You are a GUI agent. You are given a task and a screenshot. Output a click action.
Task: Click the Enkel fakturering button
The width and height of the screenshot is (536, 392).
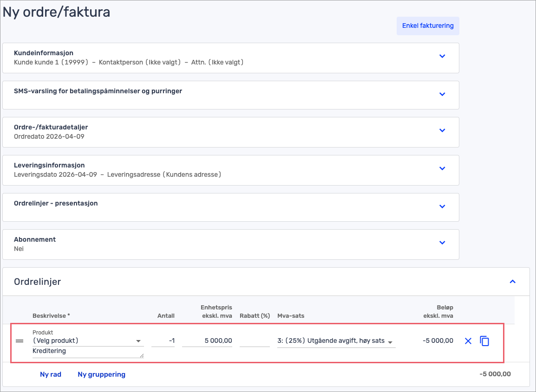(428, 26)
